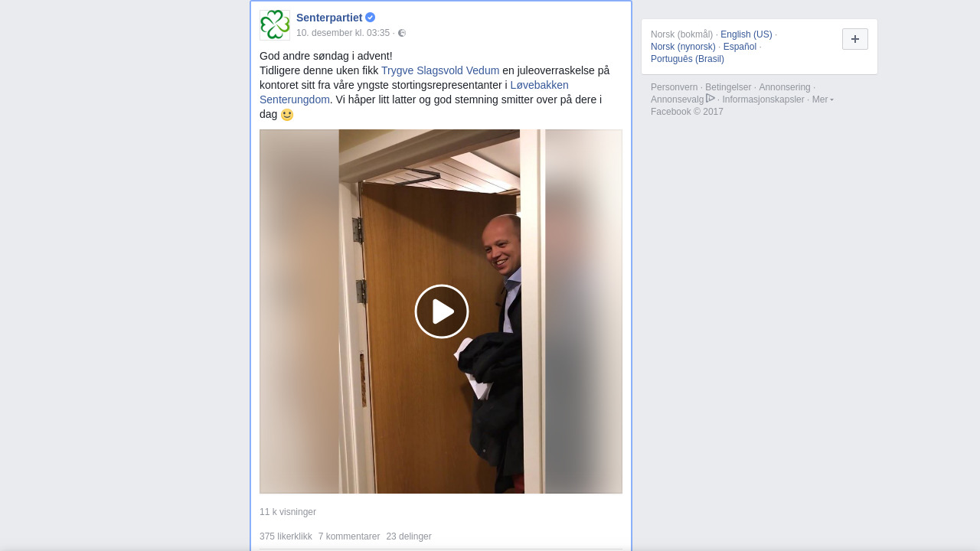Click the AdChoices triangle icon
Image resolution: width=980 pixels, height=551 pixels.
(x=710, y=98)
